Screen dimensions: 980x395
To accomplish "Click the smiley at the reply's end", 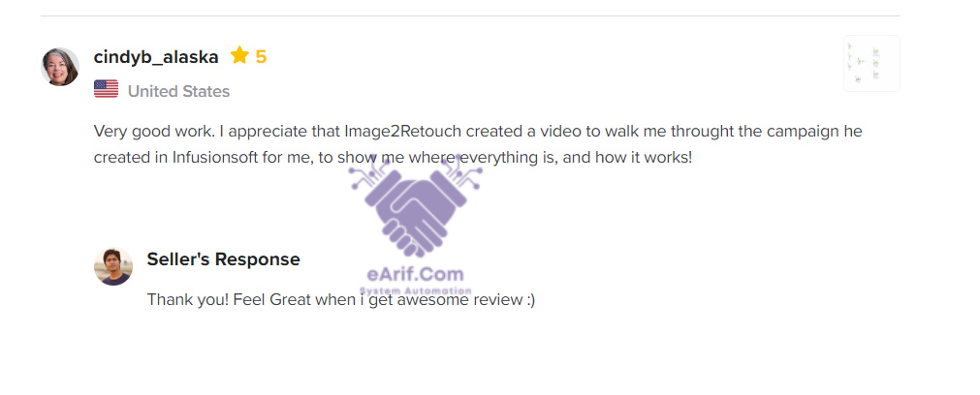I will [530, 300].
